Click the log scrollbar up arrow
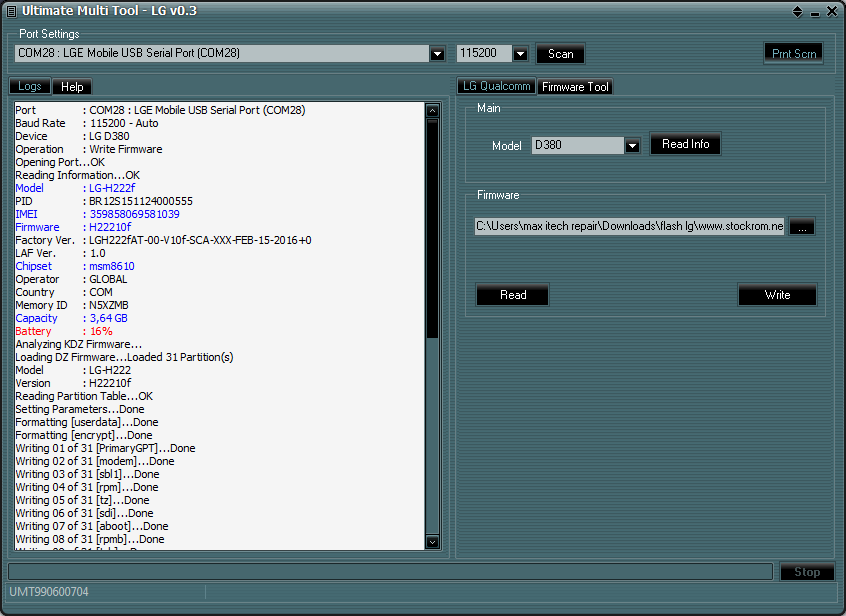Image resolution: width=846 pixels, height=616 pixels. (432, 111)
